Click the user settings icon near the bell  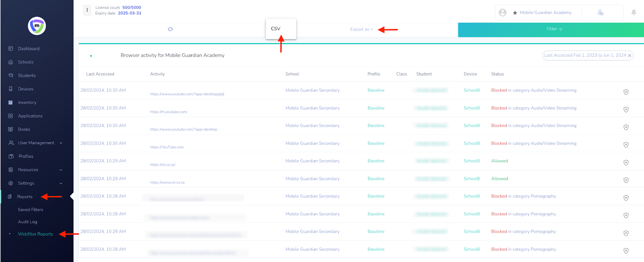pyautogui.click(x=600, y=12)
